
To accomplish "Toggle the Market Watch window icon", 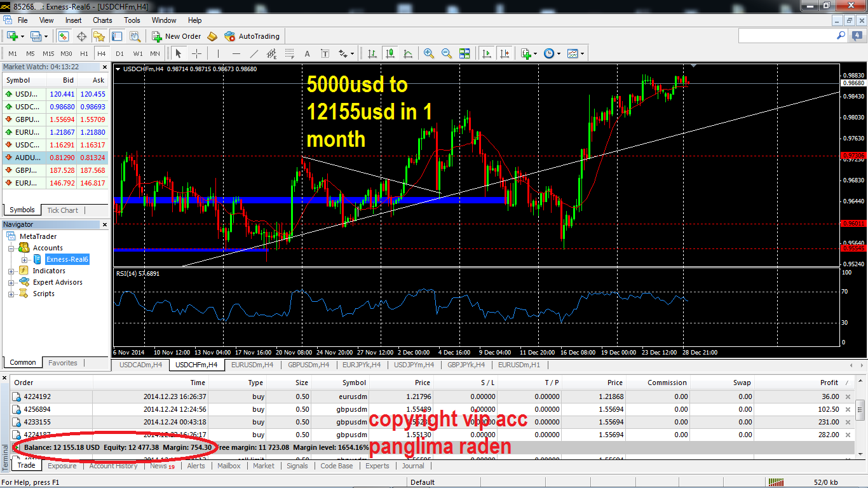I will pos(64,36).
